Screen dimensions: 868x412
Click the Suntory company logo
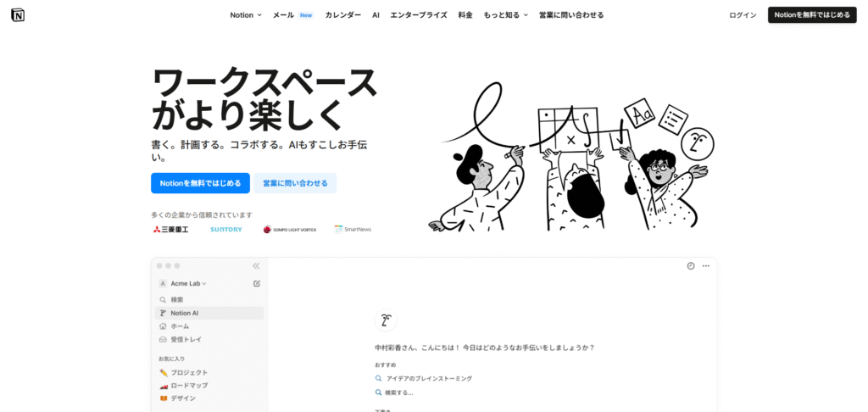pyautogui.click(x=225, y=229)
